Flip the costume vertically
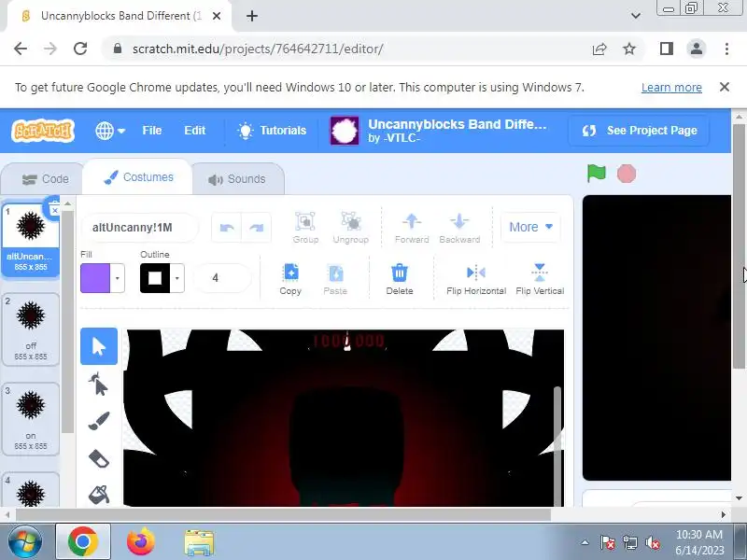The width and height of the screenshot is (747, 560). 540,279
